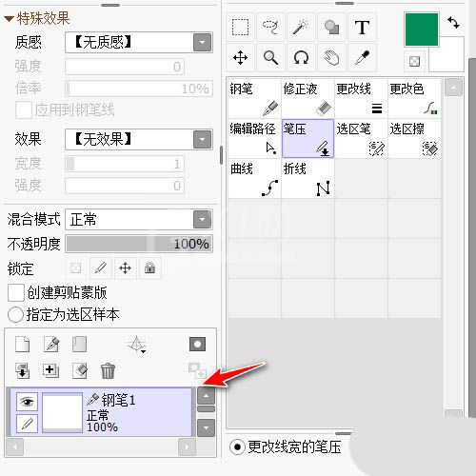Click the transfer down layer icon
Screen dimensions: 476x476
tap(22, 370)
